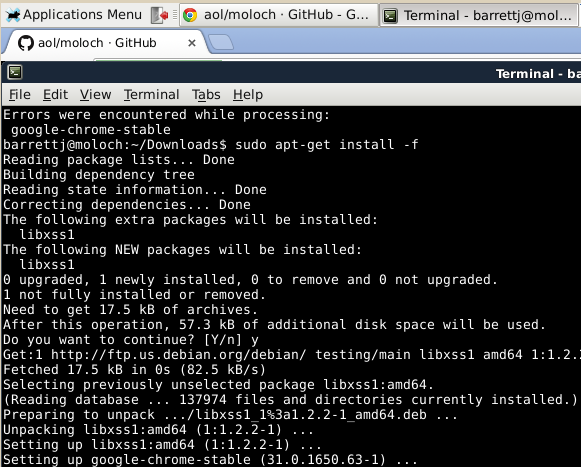
Task: Open the Terminal menu
Action: point(152,95)
